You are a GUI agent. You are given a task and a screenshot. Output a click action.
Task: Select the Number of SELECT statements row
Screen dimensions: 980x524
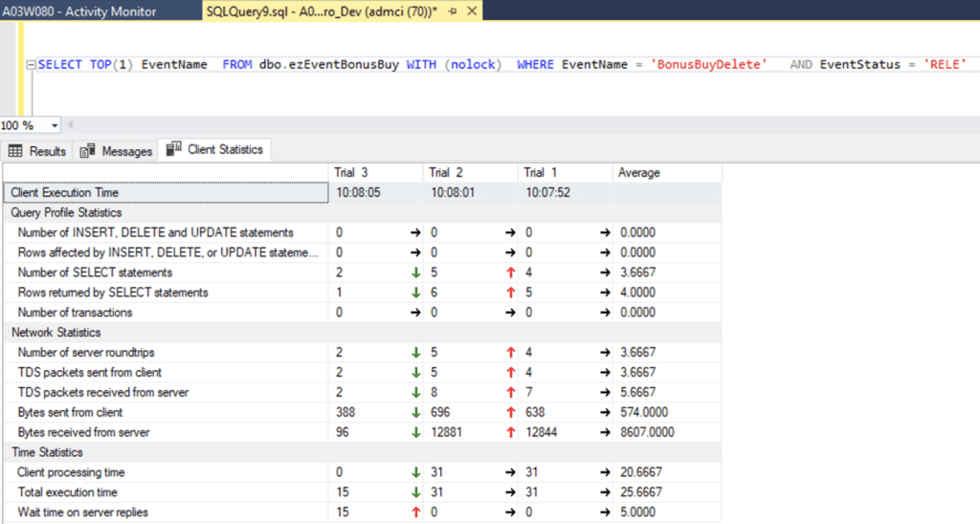363,273
